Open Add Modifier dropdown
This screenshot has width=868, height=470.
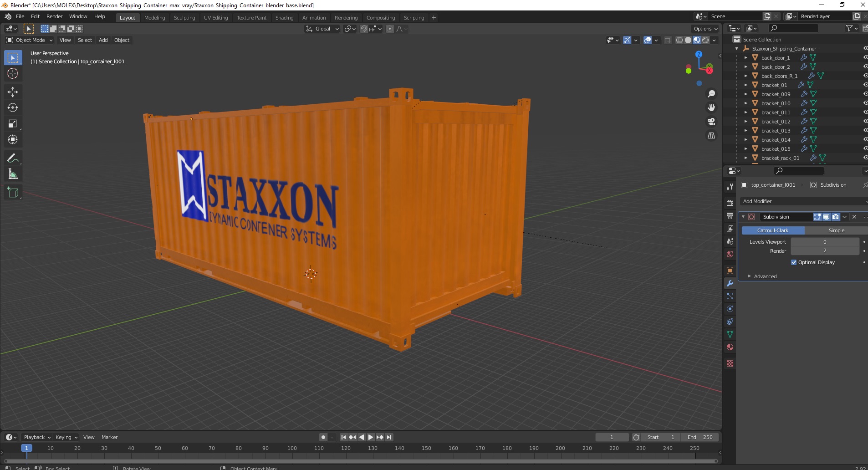804,201
